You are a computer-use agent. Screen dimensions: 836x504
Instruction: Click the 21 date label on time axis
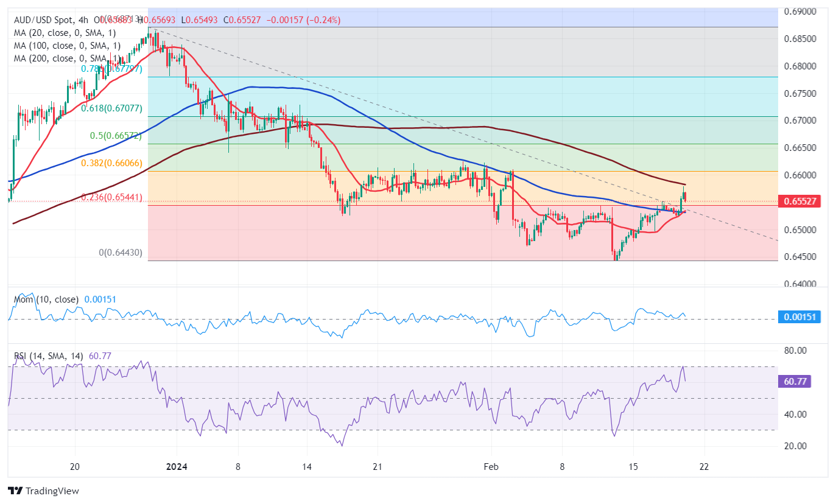(377, 467)
